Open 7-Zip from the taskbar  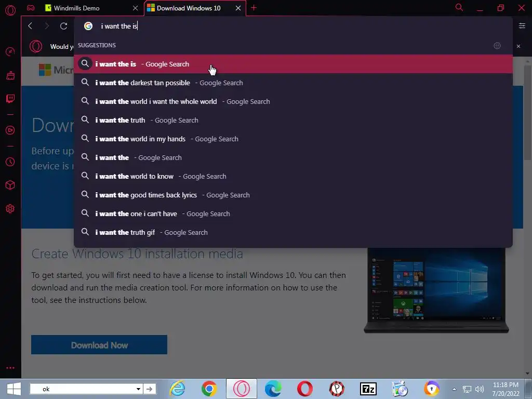[368, 389]
